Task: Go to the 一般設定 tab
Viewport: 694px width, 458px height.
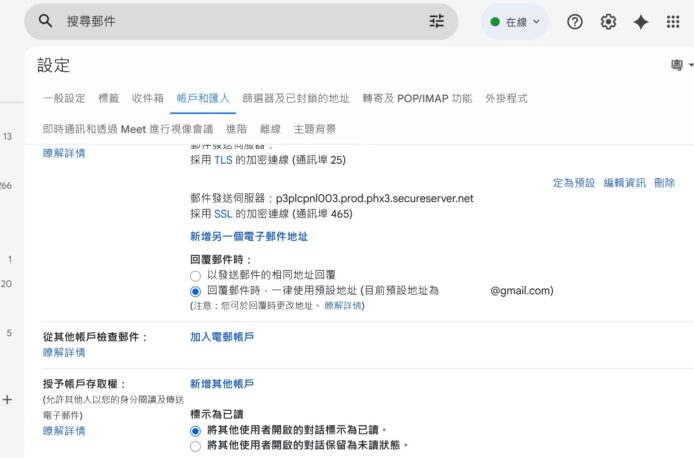Action: point(64,98)
